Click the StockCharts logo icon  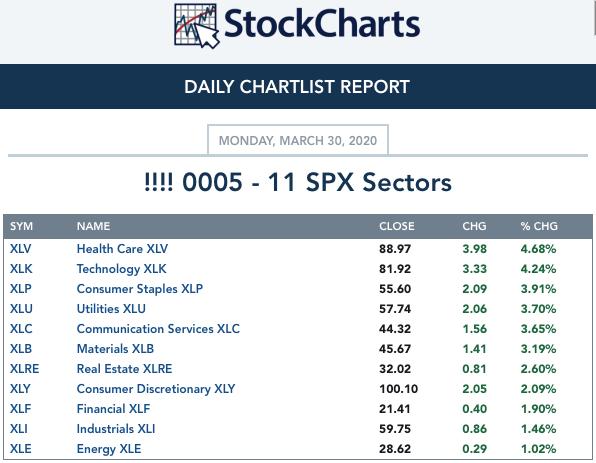(x=197, y=25)
